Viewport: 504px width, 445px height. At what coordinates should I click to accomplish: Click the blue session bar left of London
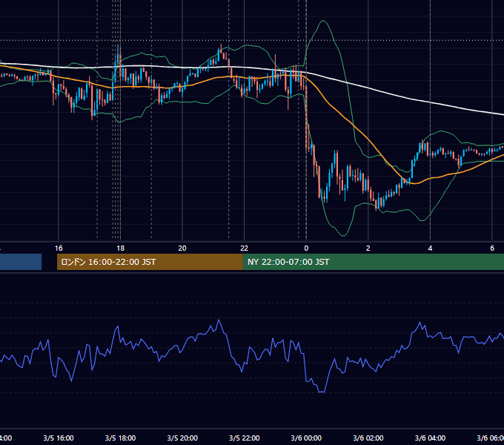point(21,262)
